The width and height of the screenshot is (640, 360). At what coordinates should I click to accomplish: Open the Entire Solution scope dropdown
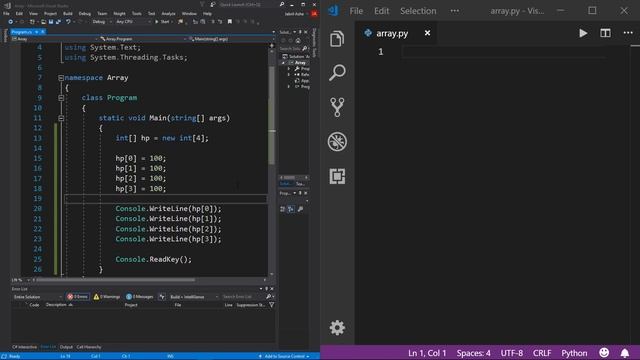tap(37, 297)
